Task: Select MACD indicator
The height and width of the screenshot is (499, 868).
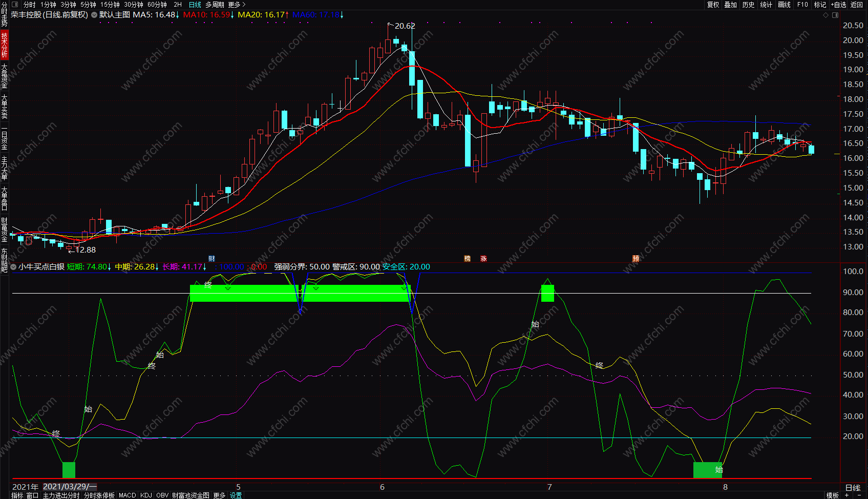Action: pyautogui.click(x=128, y=495)
